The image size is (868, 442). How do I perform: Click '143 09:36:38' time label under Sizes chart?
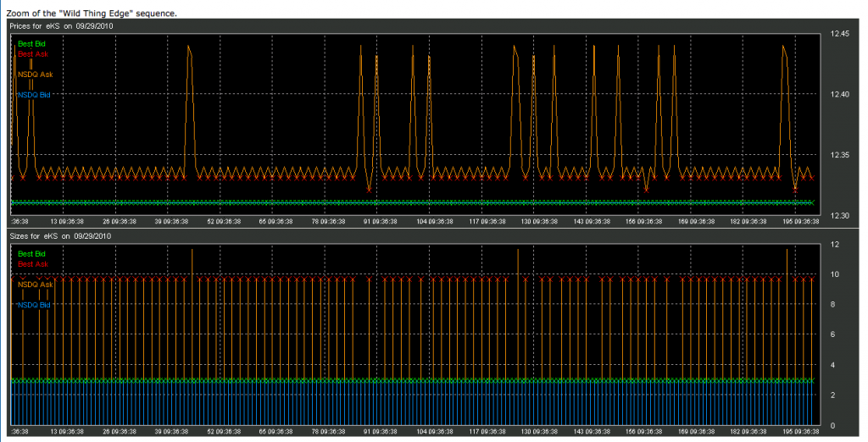pos(591,432)
